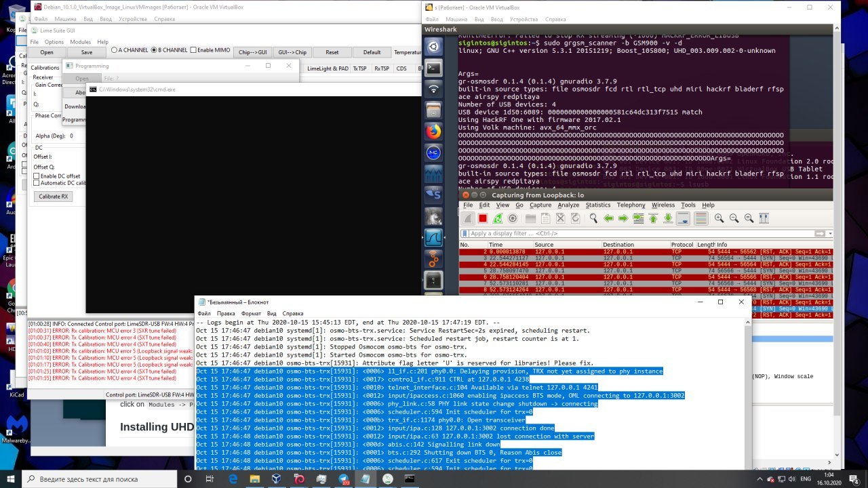Check Enable MIMO checkbox
Screen dimensions: 868x488
coord(193,50)
